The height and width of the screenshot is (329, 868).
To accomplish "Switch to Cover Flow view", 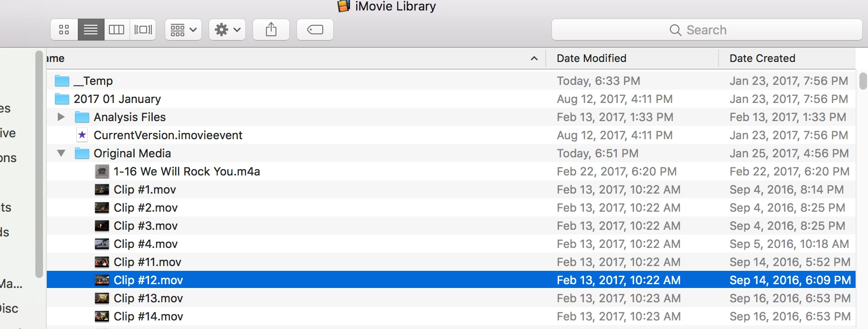I will tap(143, 30).
